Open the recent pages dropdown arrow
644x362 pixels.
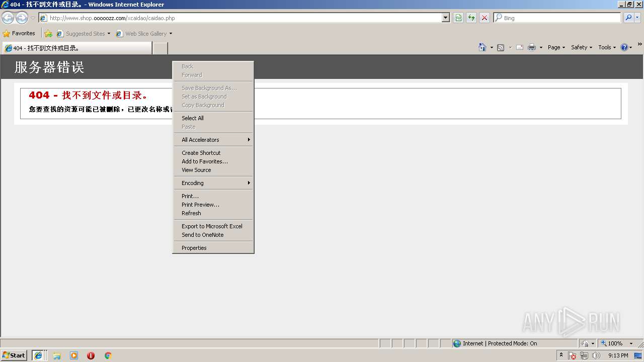(33, 18)
